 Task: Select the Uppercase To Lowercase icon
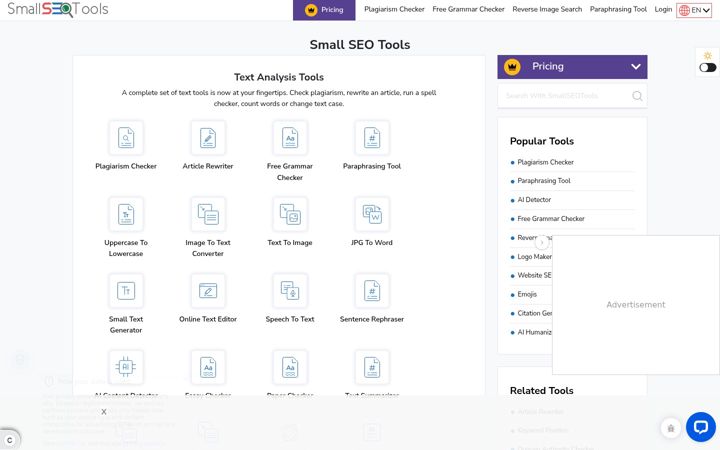tap(126, 214)
